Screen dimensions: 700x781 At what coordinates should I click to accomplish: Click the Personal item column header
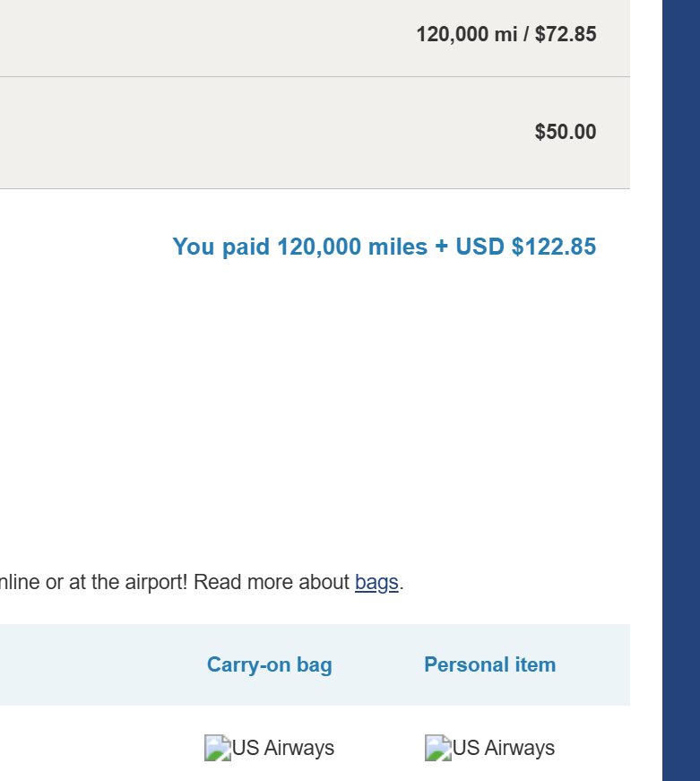click(489, 665)
